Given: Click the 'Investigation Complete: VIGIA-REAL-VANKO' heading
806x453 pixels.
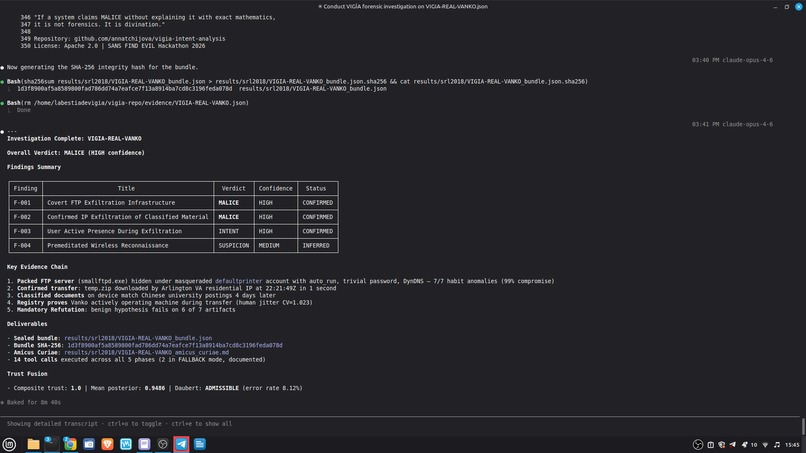Looking at the screenshot, I should click(74, 138).
